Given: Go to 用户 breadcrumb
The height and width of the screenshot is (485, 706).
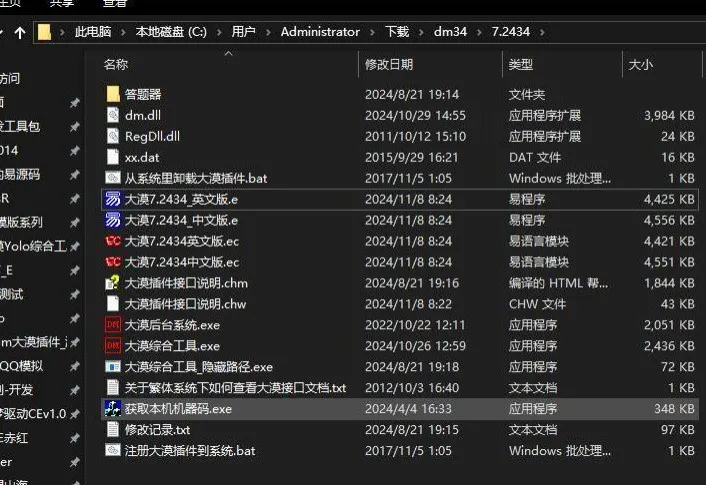Looking at the screenshot, I should [244, 32].
